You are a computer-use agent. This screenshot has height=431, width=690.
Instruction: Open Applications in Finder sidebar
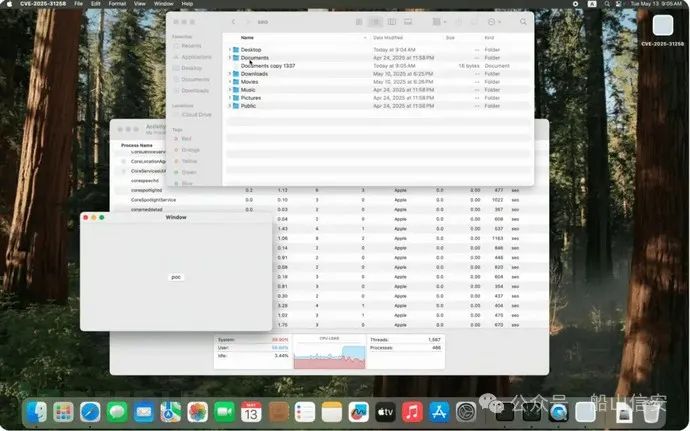pos(196,57)
